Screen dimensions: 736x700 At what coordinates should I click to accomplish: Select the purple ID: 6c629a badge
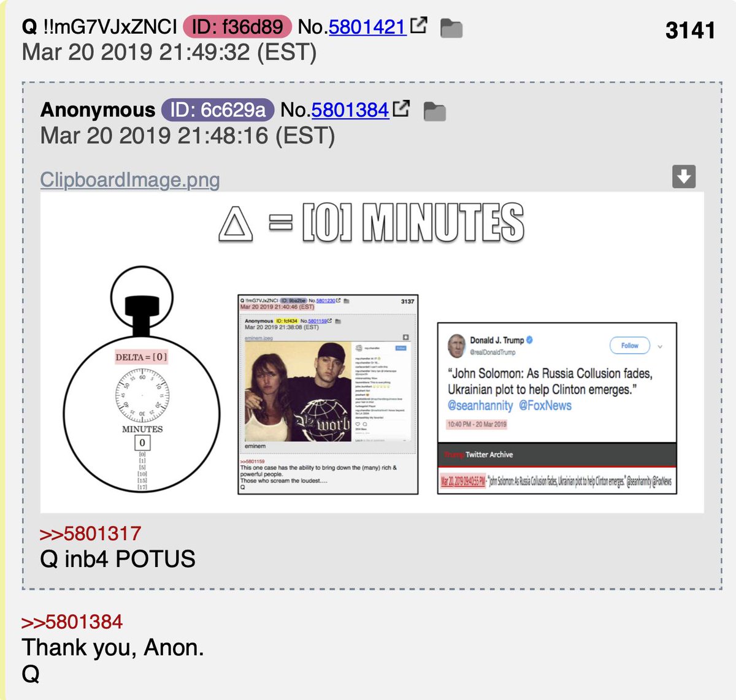click(x=218, y=110)
